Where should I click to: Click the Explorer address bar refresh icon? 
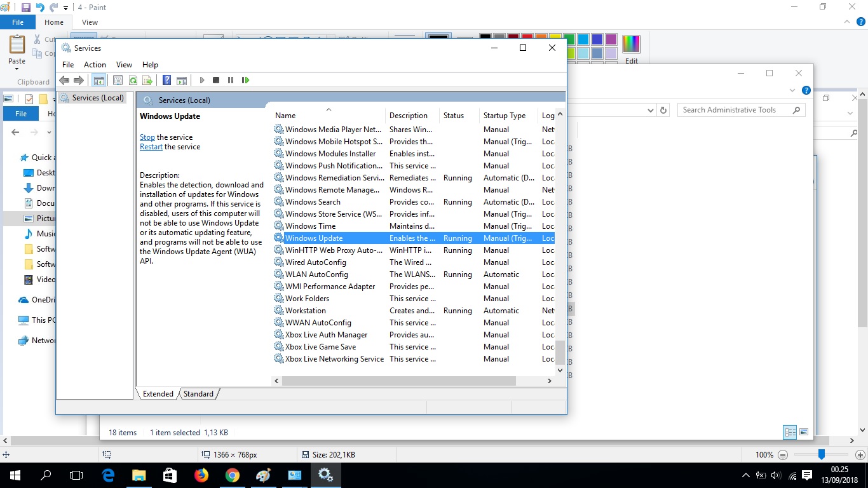663,110
